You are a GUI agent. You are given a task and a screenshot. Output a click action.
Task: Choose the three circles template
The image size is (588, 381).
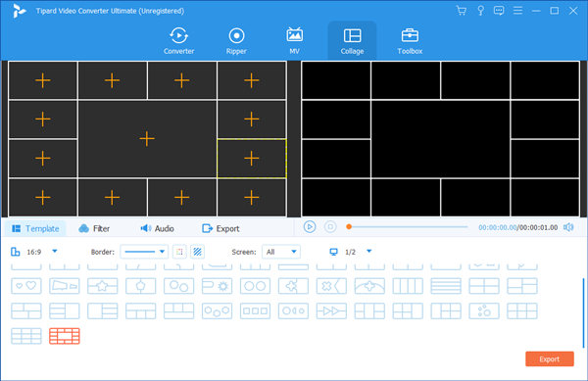[217, 310]
